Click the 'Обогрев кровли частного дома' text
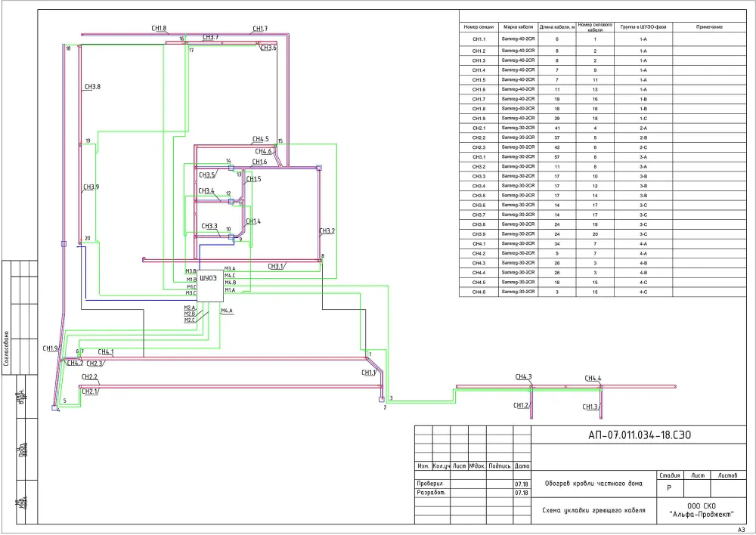 [x=593, y=484]
